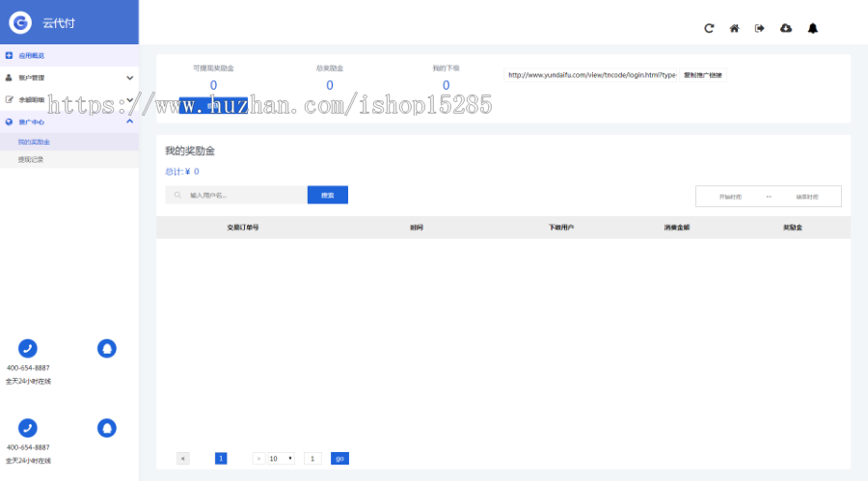Click the 结束时间 end date field

coord(807,197)
